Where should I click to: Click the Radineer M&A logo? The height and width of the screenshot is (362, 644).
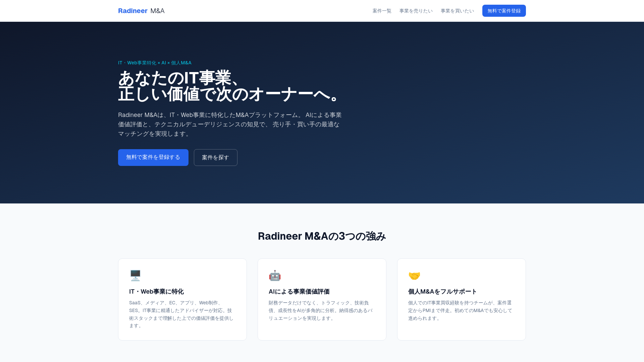tap(141, 11)
